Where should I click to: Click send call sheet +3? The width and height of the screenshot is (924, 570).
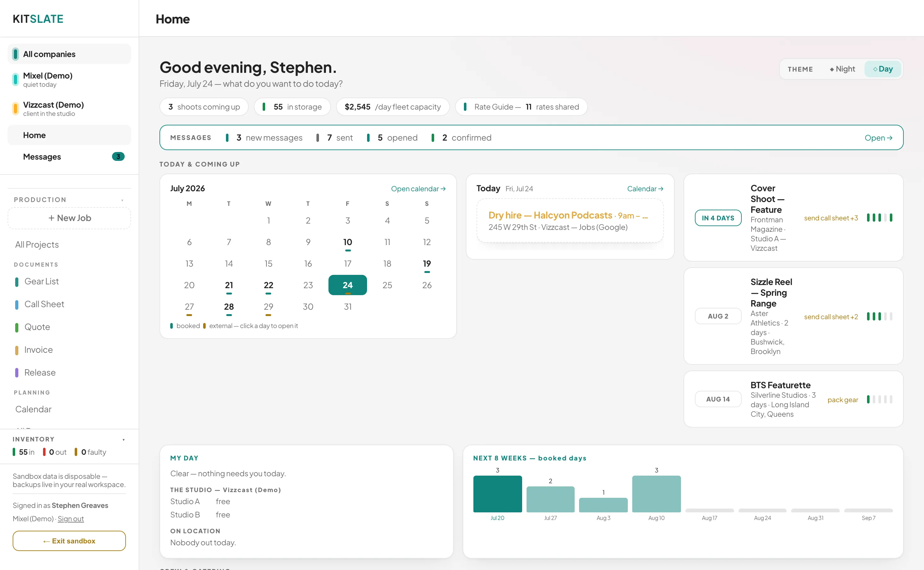pyautogui.click(x=831, y=218)
